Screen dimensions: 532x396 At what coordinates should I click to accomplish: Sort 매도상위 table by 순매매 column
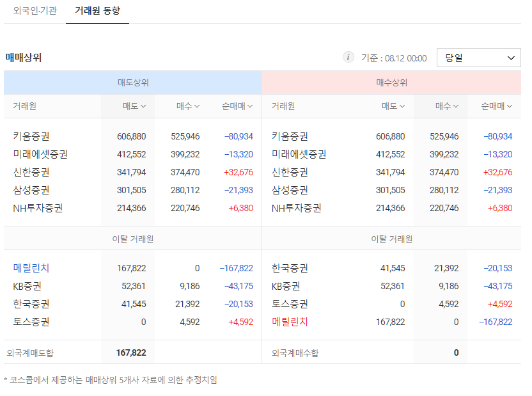coord(237,106)
